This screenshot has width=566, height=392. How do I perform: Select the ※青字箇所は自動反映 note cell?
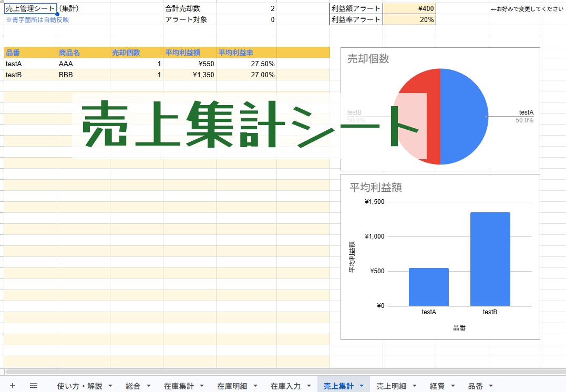pos(30,19)
